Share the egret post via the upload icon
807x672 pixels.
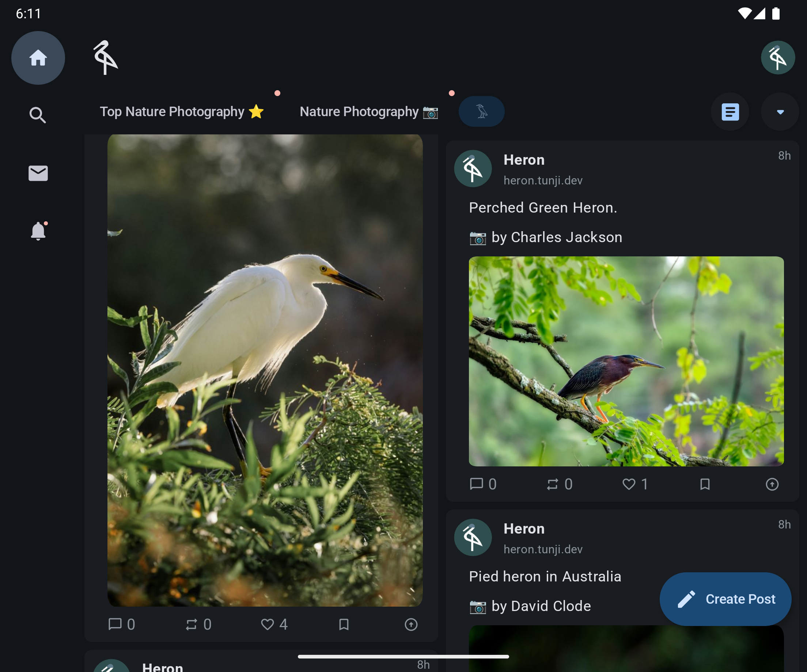click(411, 625)
